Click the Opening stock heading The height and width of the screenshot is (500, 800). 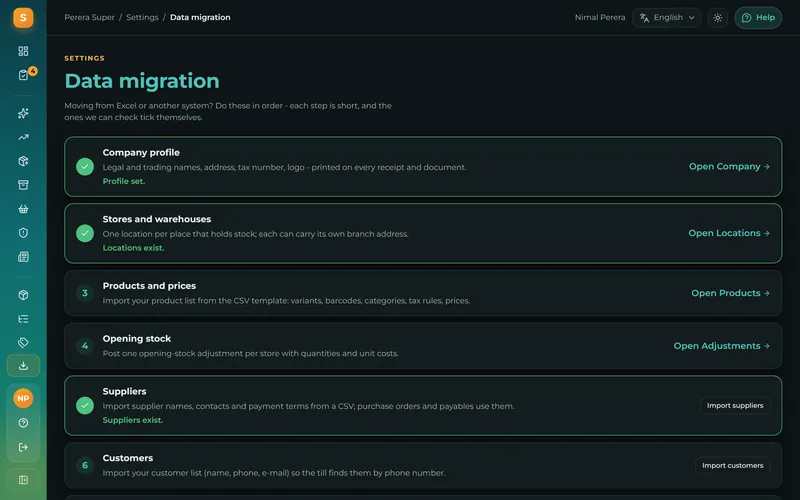(137, 339)
